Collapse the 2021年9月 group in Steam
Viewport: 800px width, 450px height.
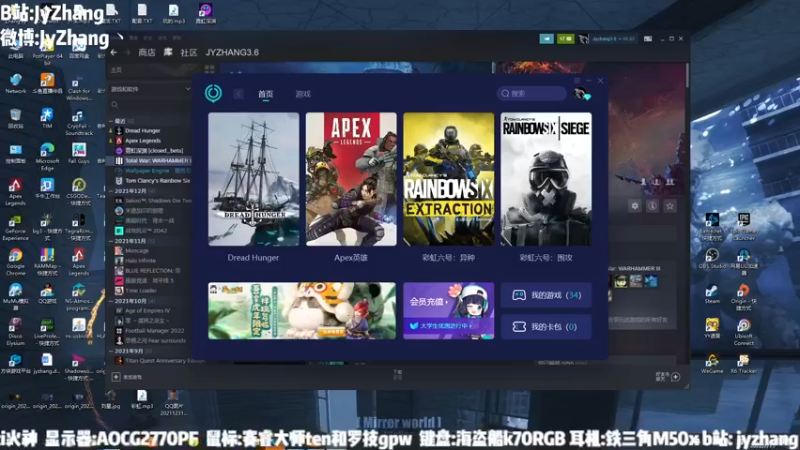click(x=111, y=351)
